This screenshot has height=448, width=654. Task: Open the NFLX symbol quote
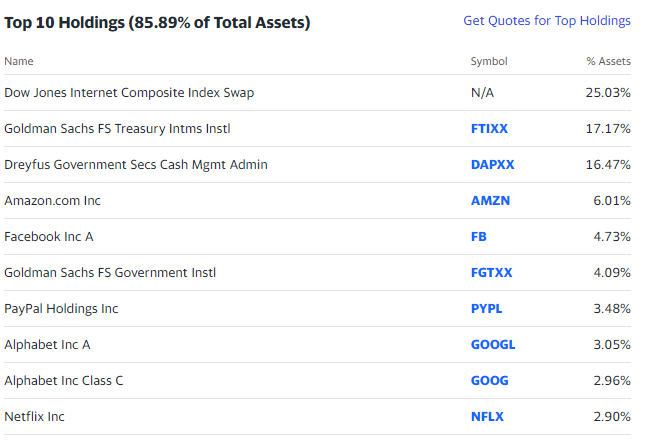(x=487, y=416)
